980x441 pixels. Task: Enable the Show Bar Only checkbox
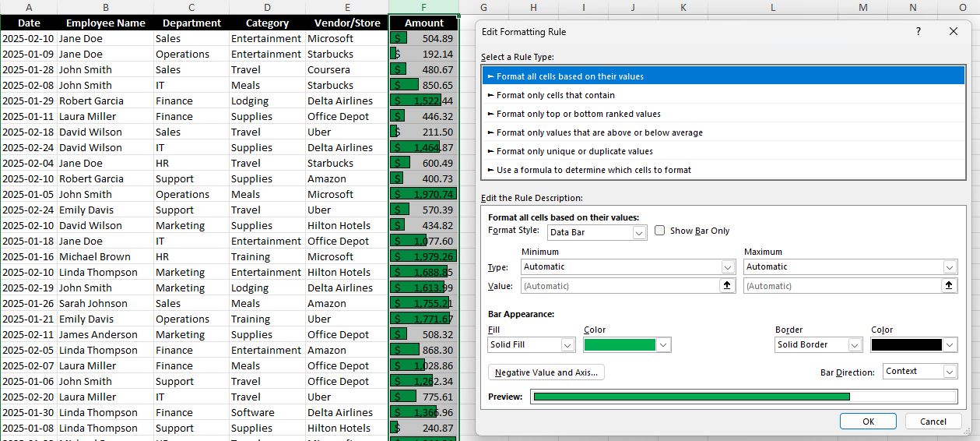pyautogui.click(x=660, y=231)
